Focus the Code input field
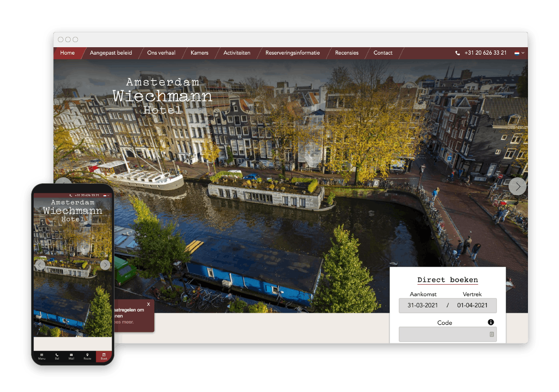The image size is (559, 392). [447, 334]
